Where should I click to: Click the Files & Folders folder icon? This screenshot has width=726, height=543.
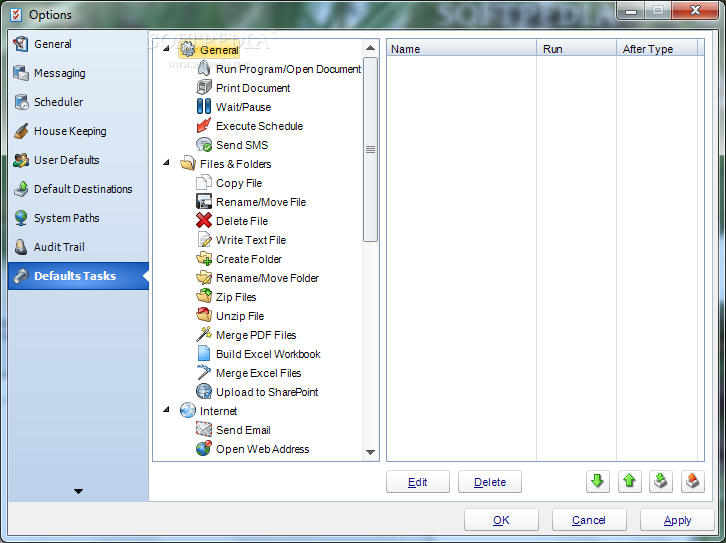[188, 164]
